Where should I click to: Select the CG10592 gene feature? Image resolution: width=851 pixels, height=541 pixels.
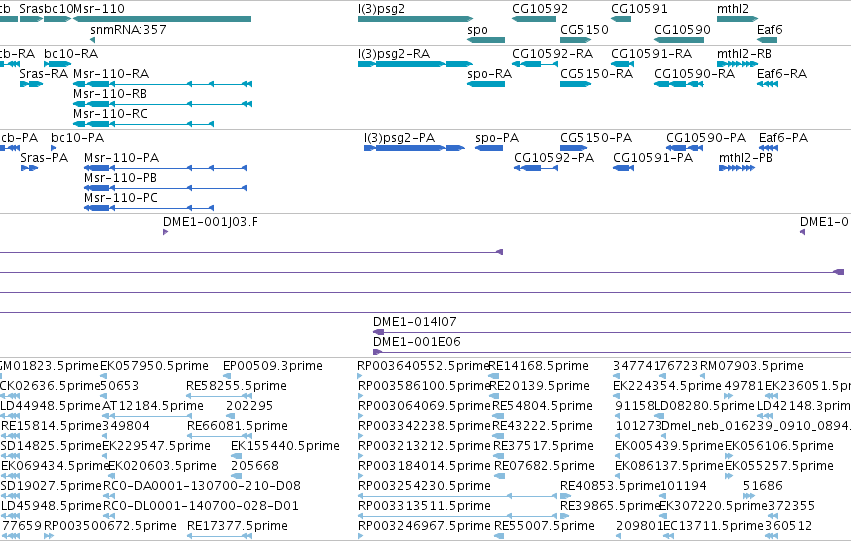click(x=534, y=19)
